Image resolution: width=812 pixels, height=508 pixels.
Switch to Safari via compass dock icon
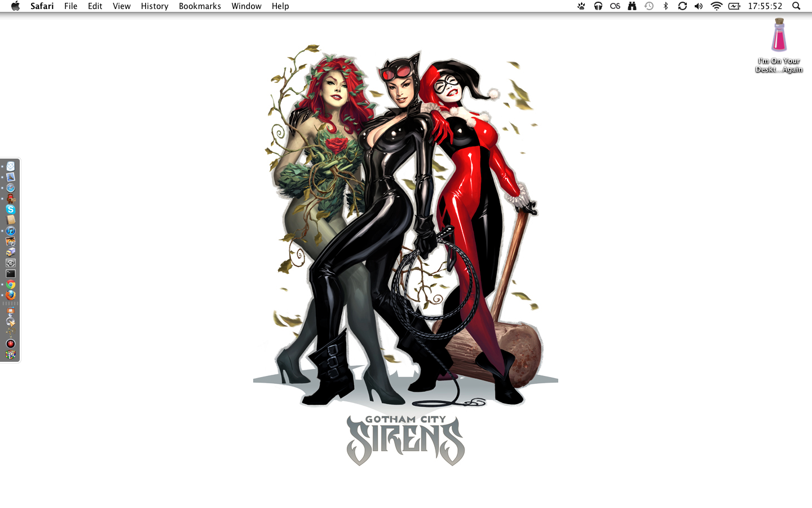pyautogui.click(x=10, y=188)
